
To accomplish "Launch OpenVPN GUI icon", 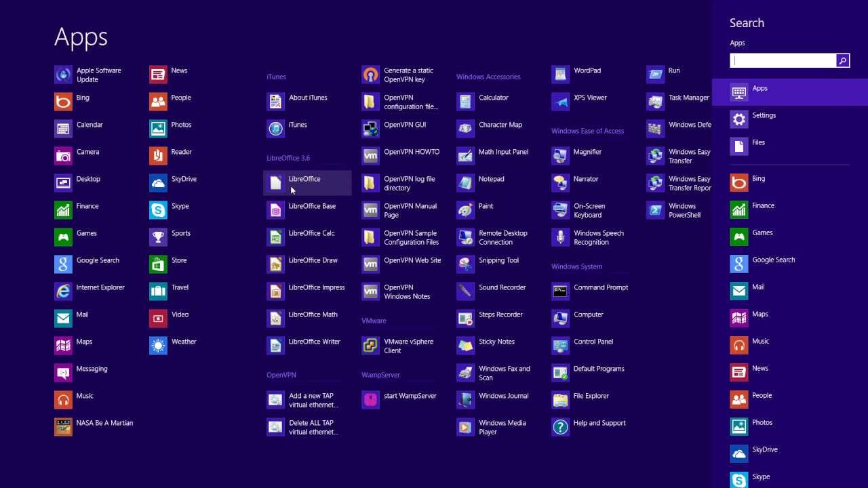I will coord(370,129).
